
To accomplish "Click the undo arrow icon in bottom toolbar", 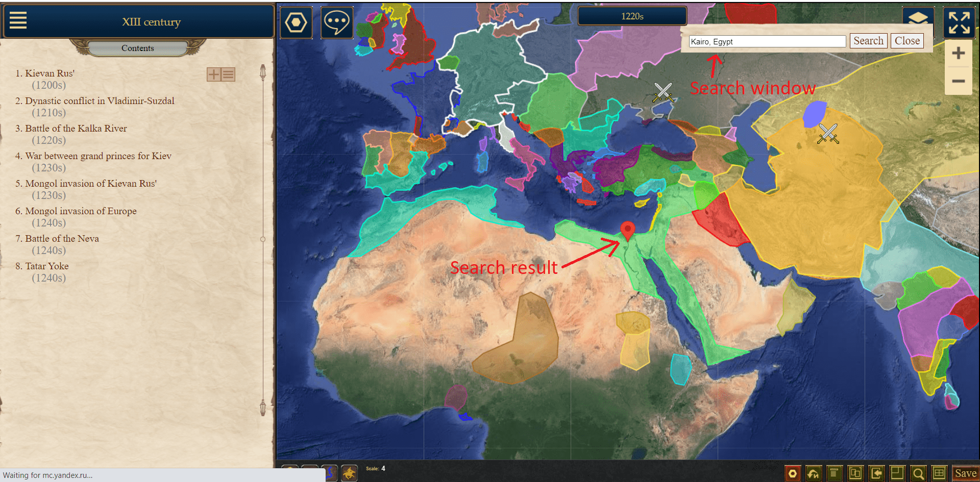I will [x=813, y=473].
